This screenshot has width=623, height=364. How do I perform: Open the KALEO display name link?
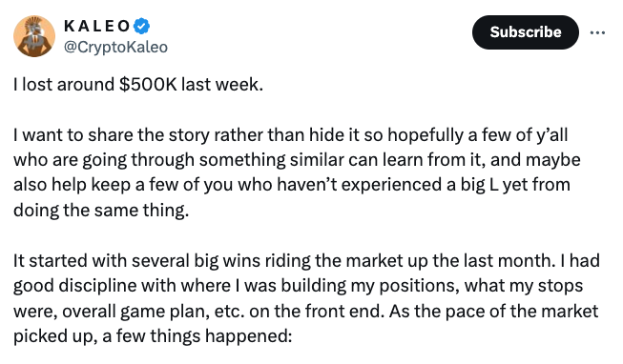click(x=96, y=26)
